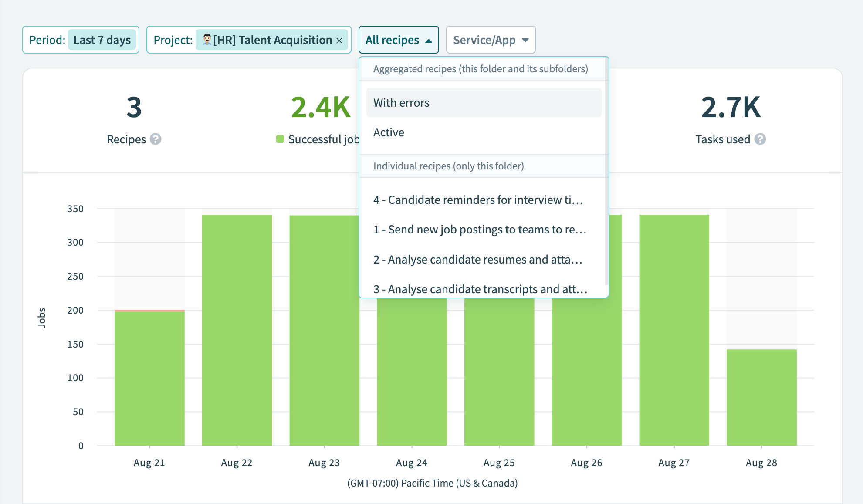Click the Aug 22 bar in chart
This screenshot has width=863, height=504.
tap(237, 330)
